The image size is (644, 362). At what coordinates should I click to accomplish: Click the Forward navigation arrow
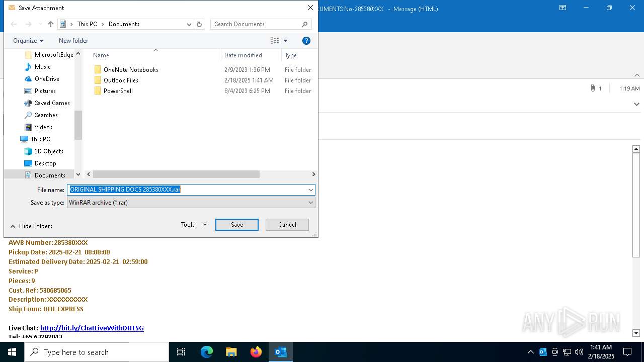pos(28,24)
